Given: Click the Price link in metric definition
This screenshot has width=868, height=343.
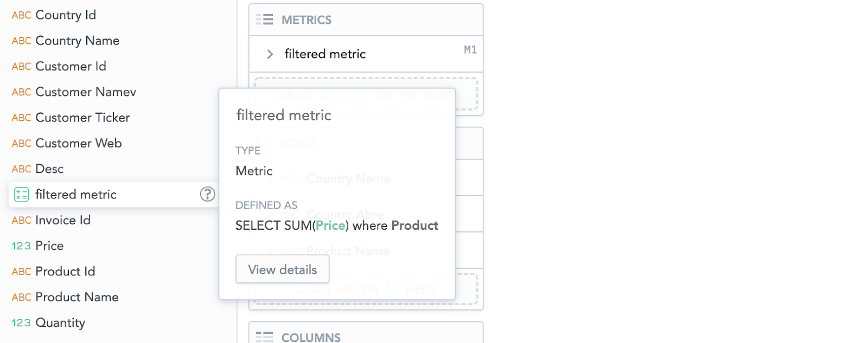Looking at the screenshot, I should point(330,225).
